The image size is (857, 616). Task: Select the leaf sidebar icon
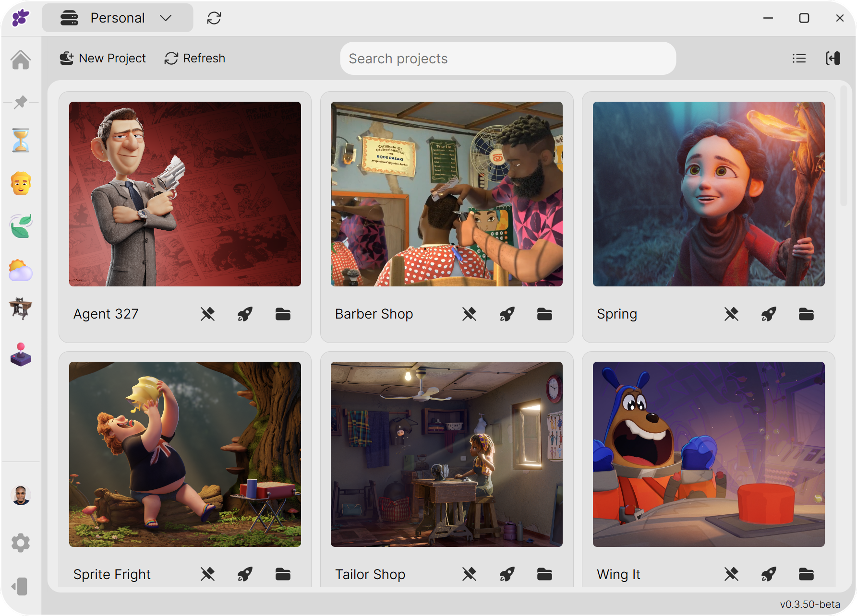click(x=21, y=225)
